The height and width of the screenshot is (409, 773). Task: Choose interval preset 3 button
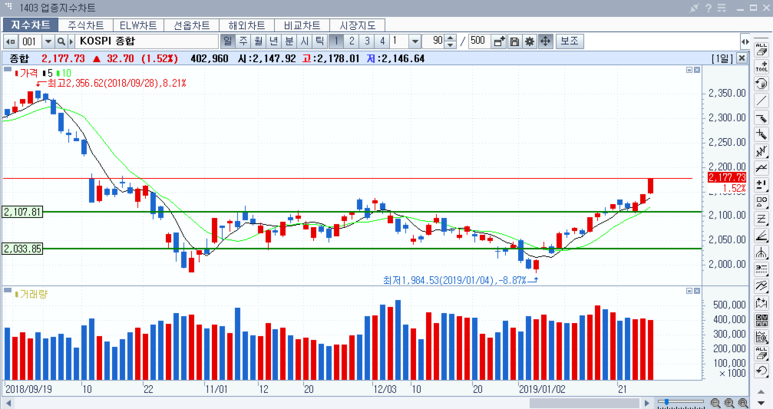click(367, 41)
